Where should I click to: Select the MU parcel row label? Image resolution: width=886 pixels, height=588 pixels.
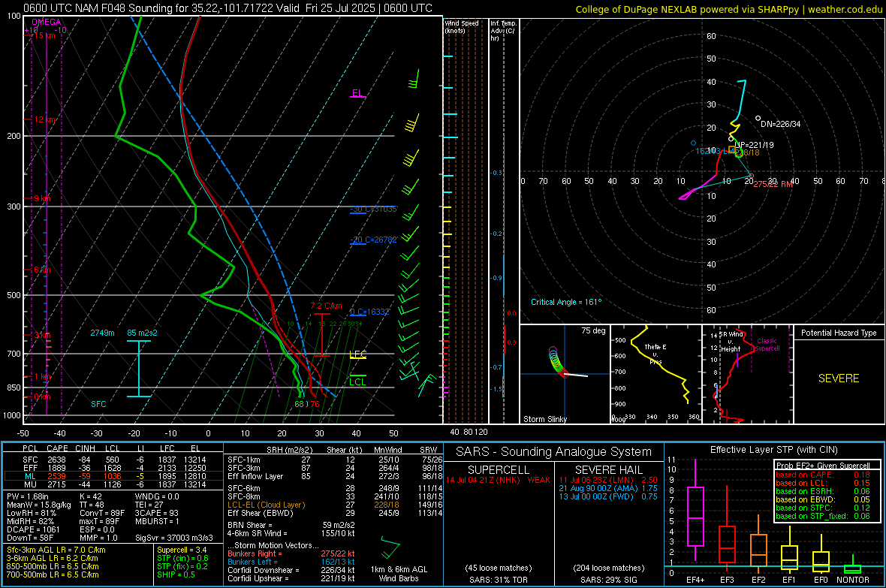click(x=30, y=484)
